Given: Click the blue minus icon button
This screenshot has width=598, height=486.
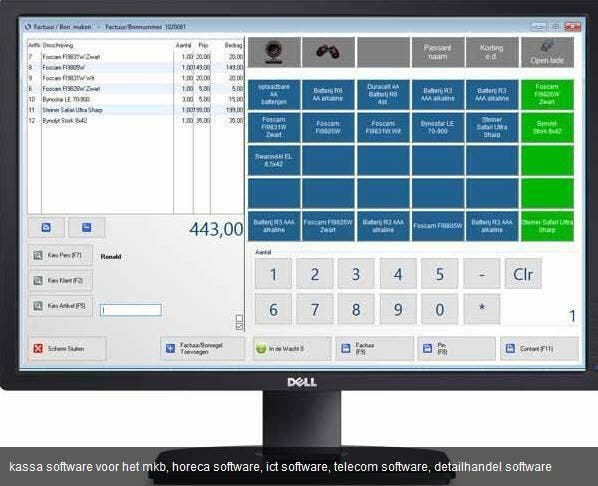Looking at the screenshot, I should coord(87,227).
